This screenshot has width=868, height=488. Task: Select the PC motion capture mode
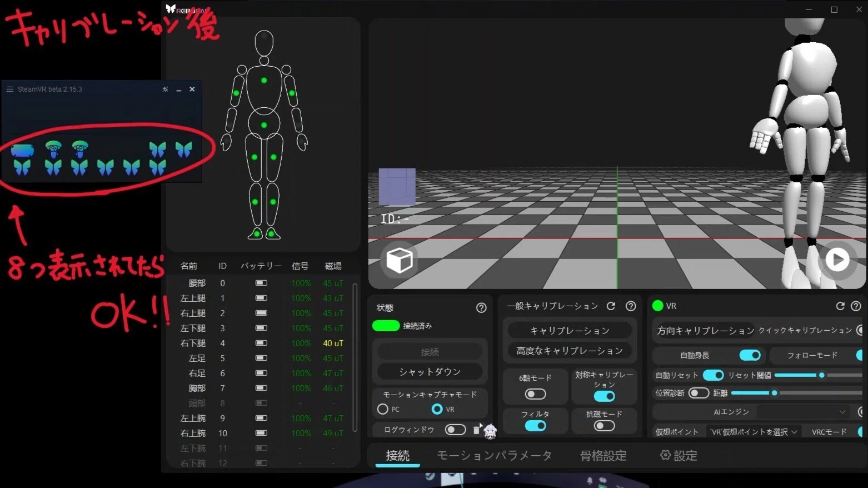(382, 409)
